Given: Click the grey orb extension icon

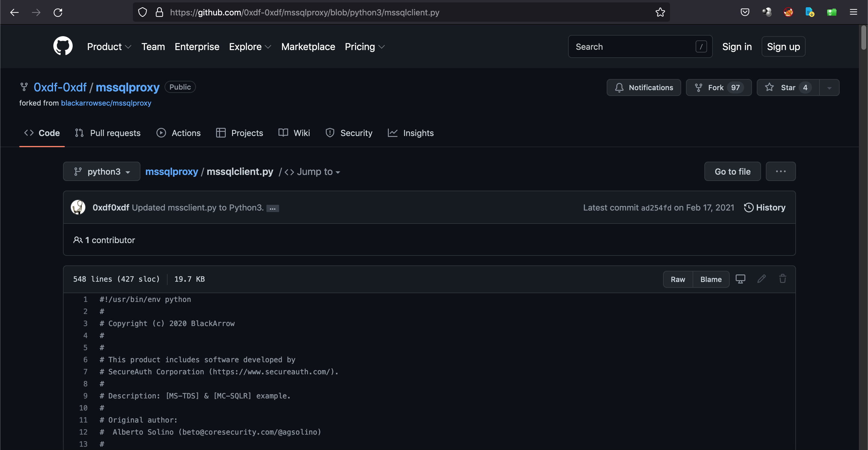Looking at the screenshot, I should (766, 12).
